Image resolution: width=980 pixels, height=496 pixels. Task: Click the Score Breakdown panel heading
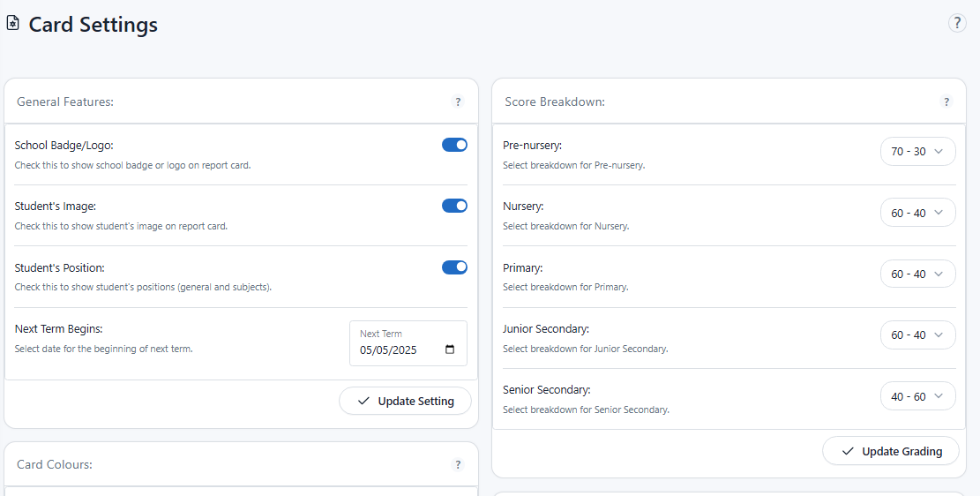click(555, 102)
